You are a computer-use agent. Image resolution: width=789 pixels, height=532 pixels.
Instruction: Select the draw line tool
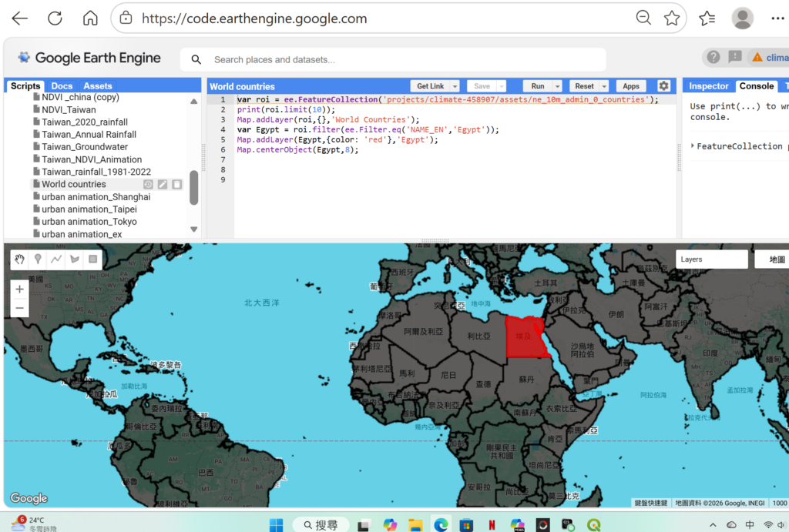(x=56, y=259)
